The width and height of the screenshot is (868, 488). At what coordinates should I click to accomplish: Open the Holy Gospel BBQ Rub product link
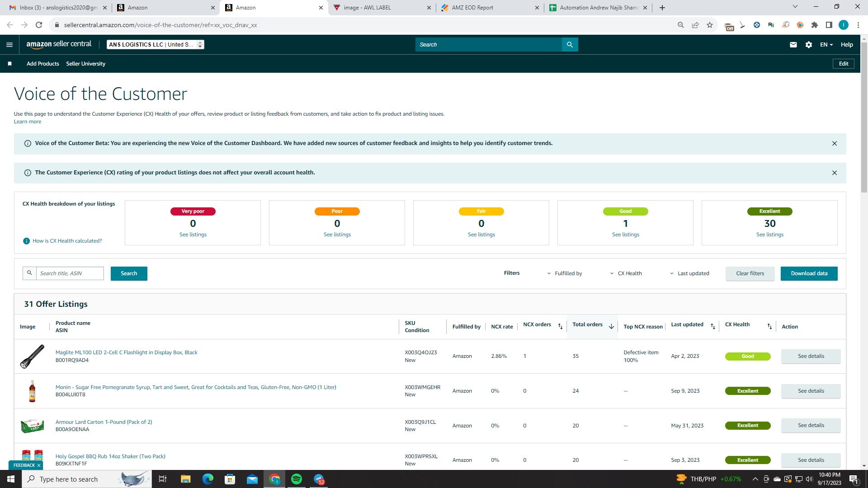[x=110, y=456]
